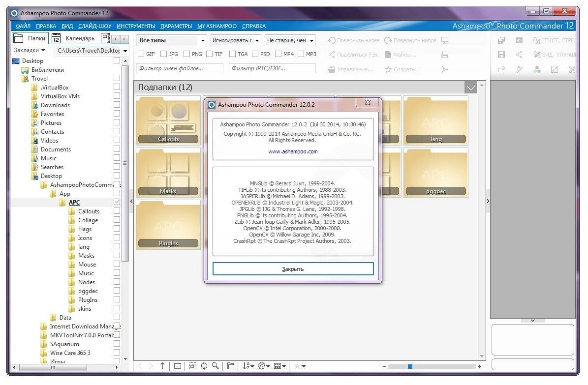The image size is (588, 385).
Task: Open the folder path dropdown
Action: click(x=125, y=51)
